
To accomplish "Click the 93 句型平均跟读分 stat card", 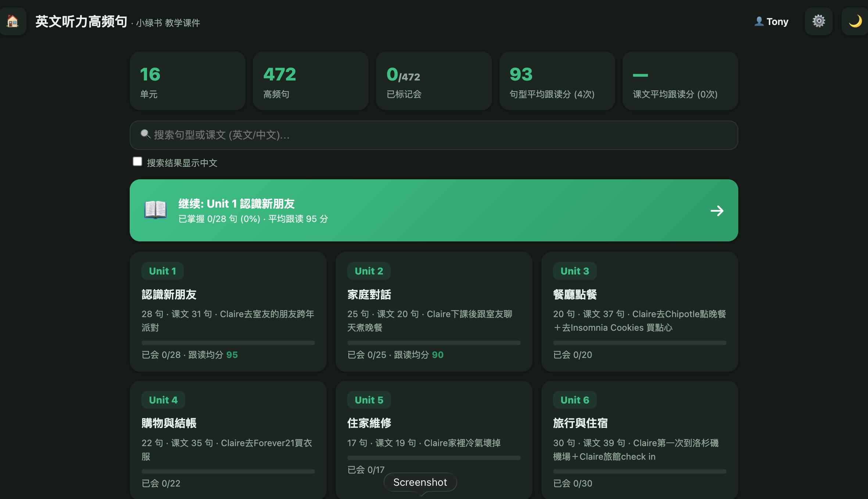I will (557, 81).
